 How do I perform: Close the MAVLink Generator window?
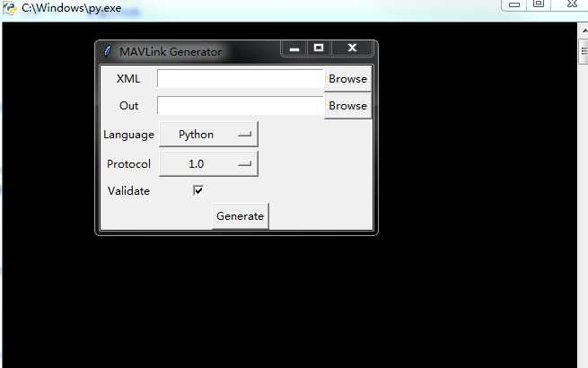click(x=352, y=48)
